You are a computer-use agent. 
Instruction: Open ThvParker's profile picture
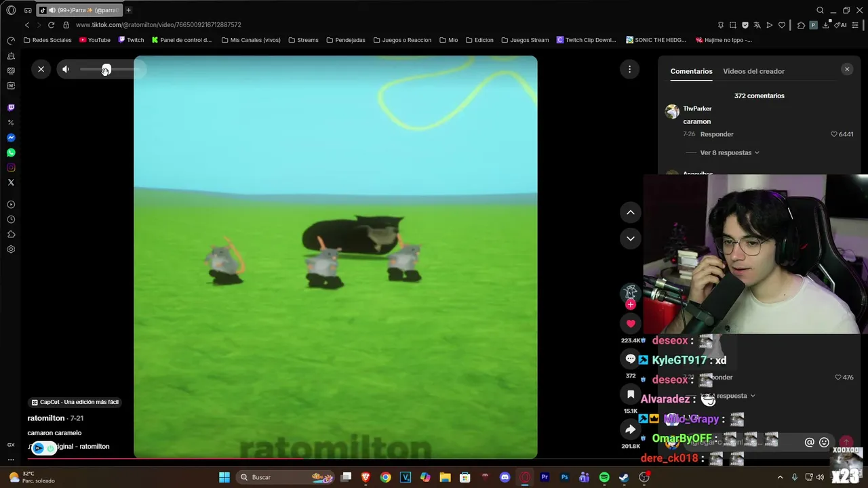coord(672,112)
